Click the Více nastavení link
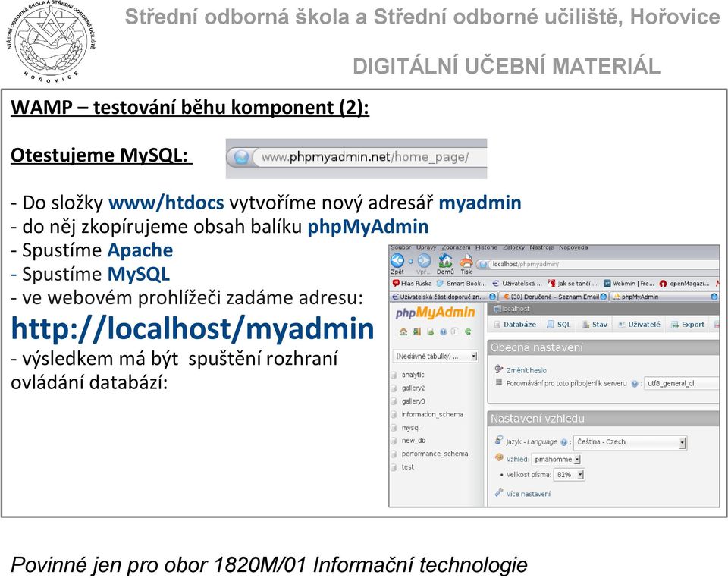This screenshot has height=578, width=728. tap(528, 494)
